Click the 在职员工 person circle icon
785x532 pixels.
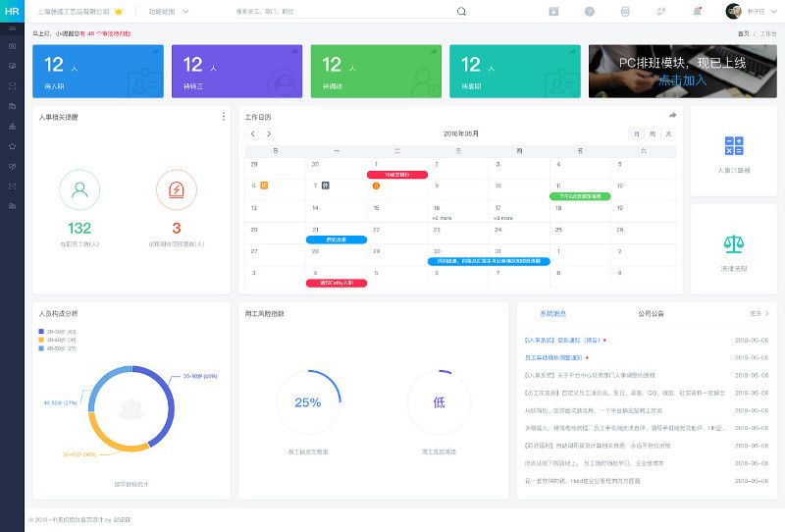(x=79, y=189)
